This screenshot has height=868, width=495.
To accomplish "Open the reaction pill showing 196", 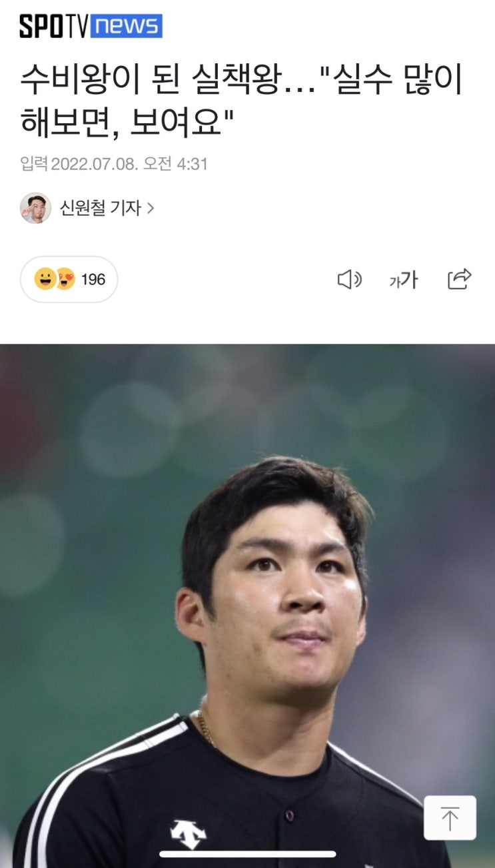I will click(x=69, y=280).
